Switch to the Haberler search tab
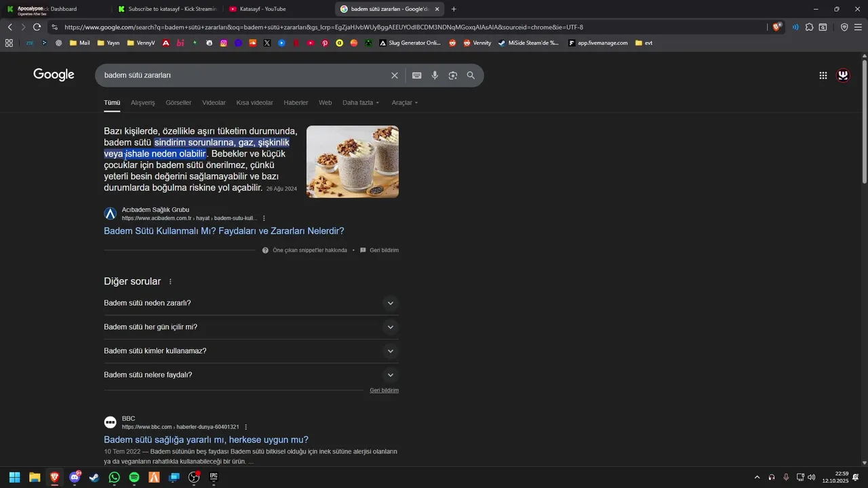 pyautogui.click(x=296, y=103)
